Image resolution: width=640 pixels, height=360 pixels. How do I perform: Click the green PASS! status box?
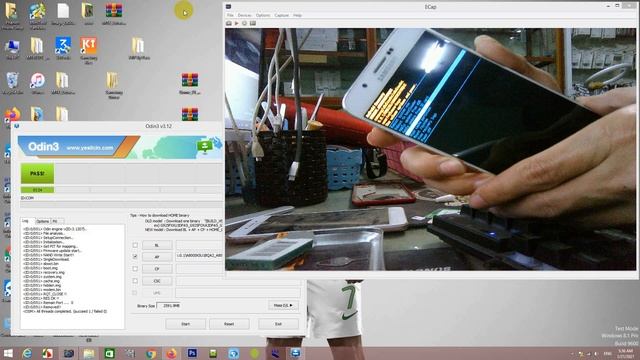click(37, 173)
